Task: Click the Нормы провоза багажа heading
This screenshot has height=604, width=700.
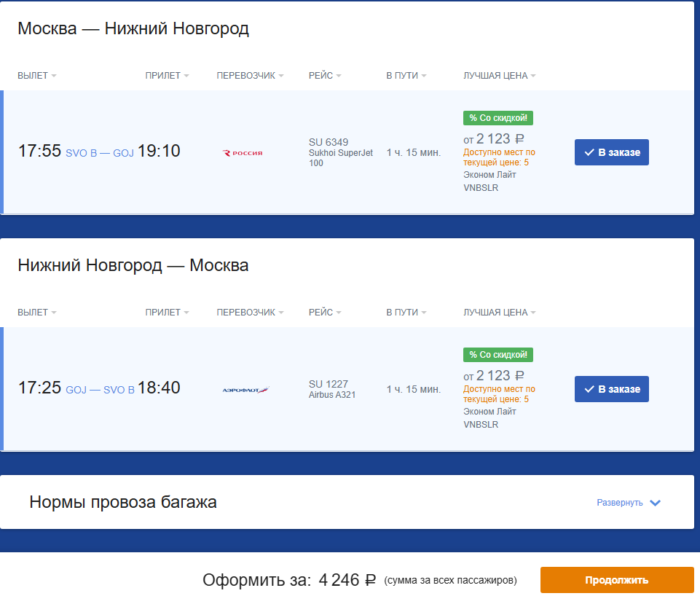Action: [123, 502]
